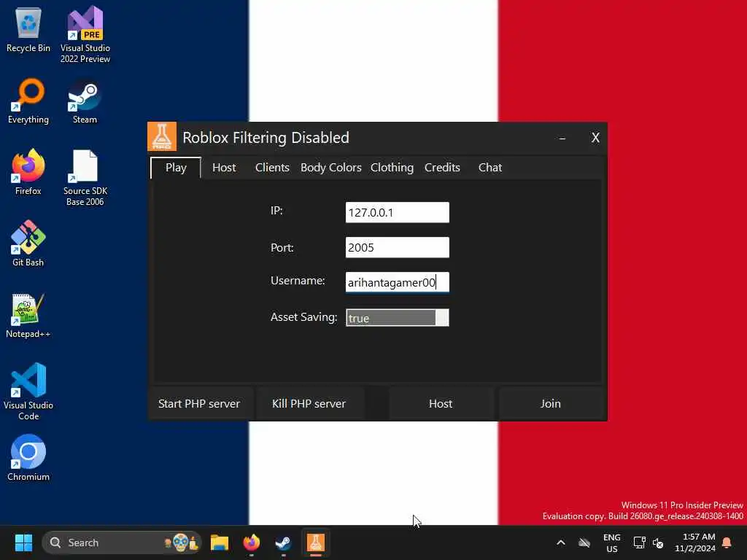Click the taskbar Search box
Viewport: 747px width, 560px height.
[x=122, y=542]
